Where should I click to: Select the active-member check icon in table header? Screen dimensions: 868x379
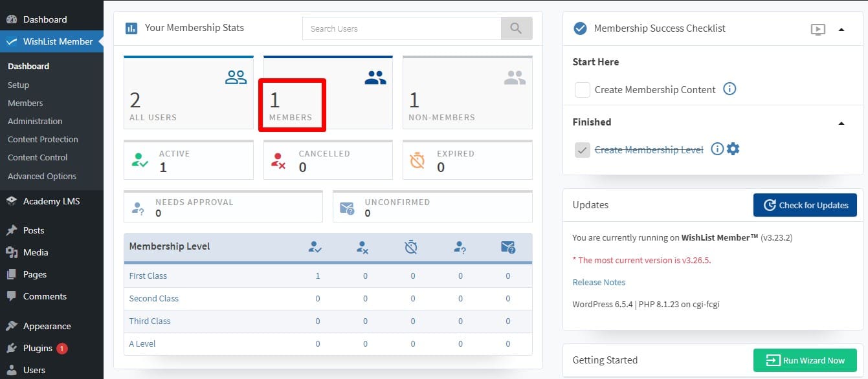pyautogui.click(x=315, y=247)
